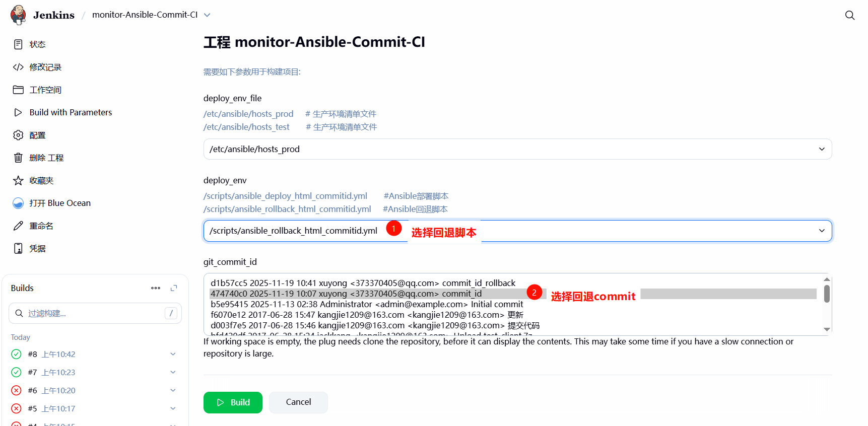Image resolution: width=868 pixels, height=426 pixels.
Task: Click the 删除 工程 trash icon
Action: click(18, 158)
